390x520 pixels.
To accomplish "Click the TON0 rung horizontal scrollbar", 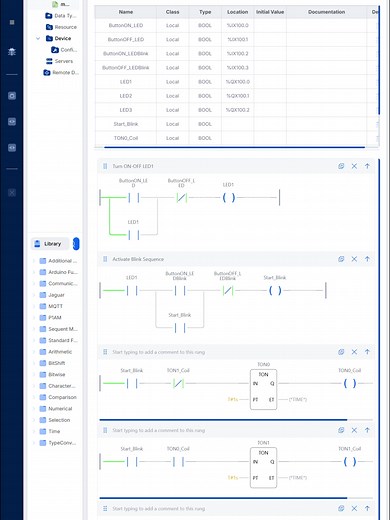I will [223, 420].
